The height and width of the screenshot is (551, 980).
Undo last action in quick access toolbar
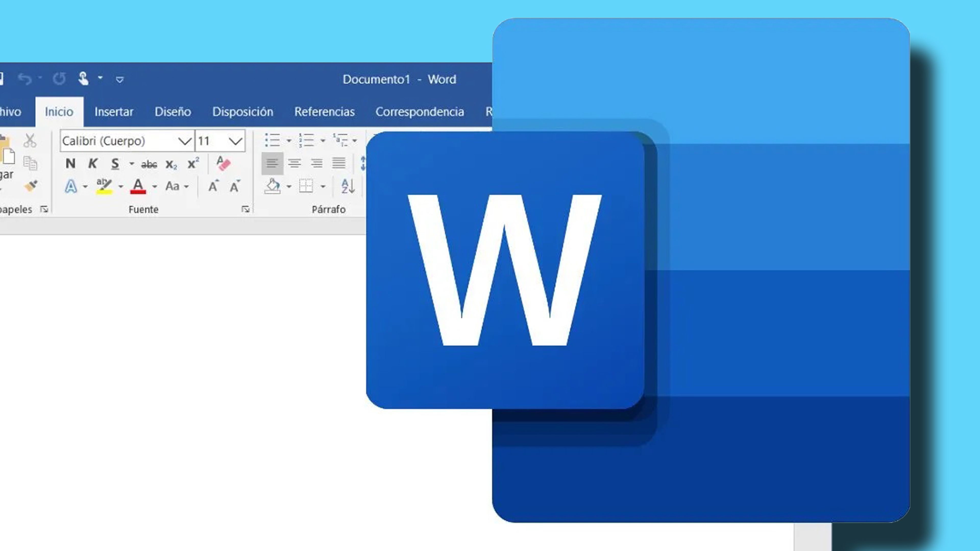pyautogui.click(x=25, y=79)
